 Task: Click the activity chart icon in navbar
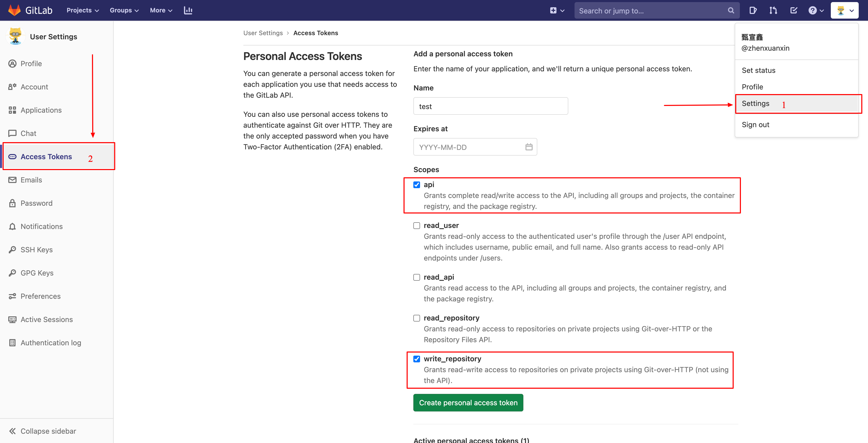pos(188,10)
